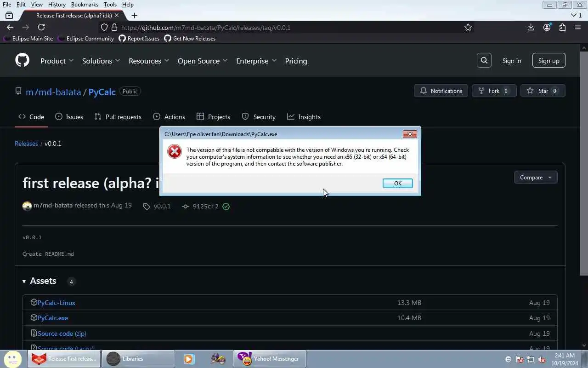Open the v0.0.1 tag link
The height and width of the screenshot is (368, 588).
(157, 206)
